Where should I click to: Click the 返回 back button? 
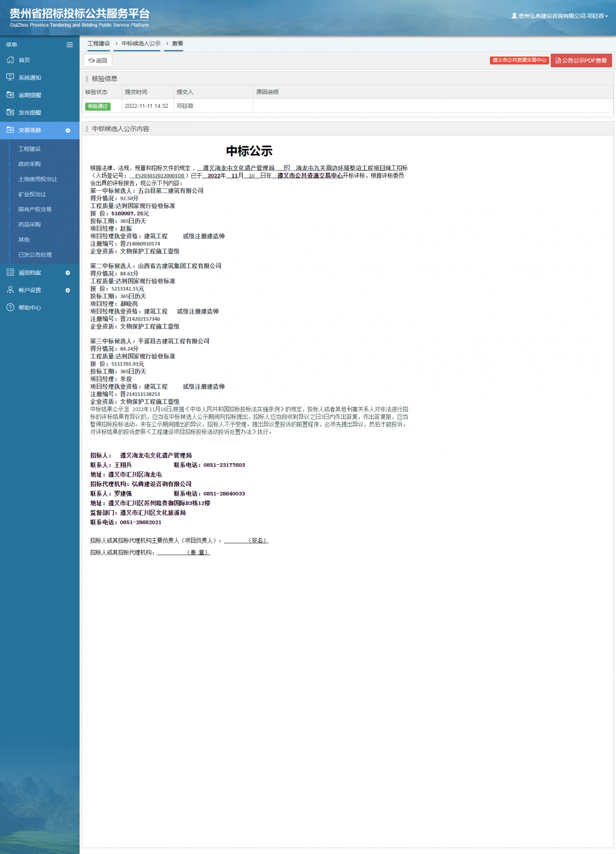tap(98, 60)
